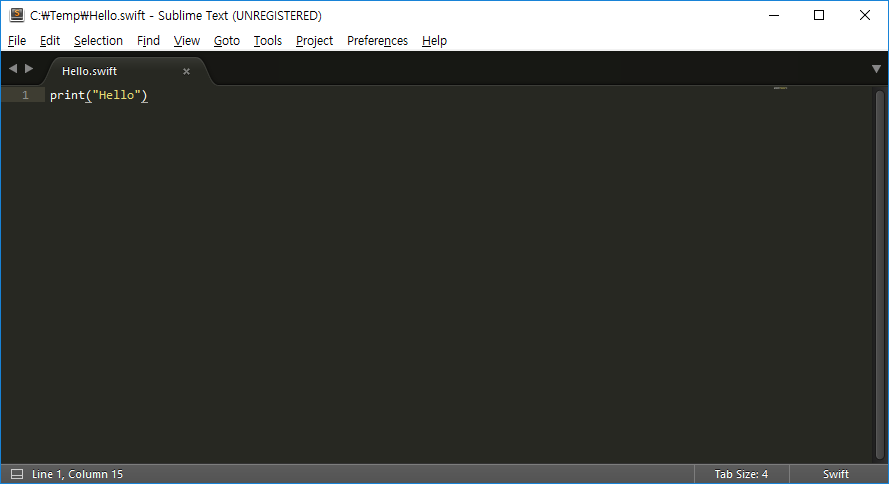Click Line 1, Column 15 status text
The width and height of the screenshot is (889, 484).
tap(77, 474)
